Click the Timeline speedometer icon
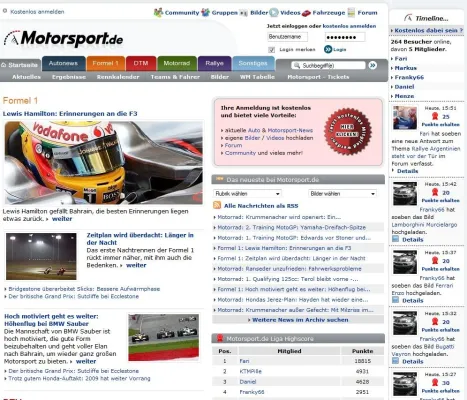467x400 pixels. [x=408, y=17]
